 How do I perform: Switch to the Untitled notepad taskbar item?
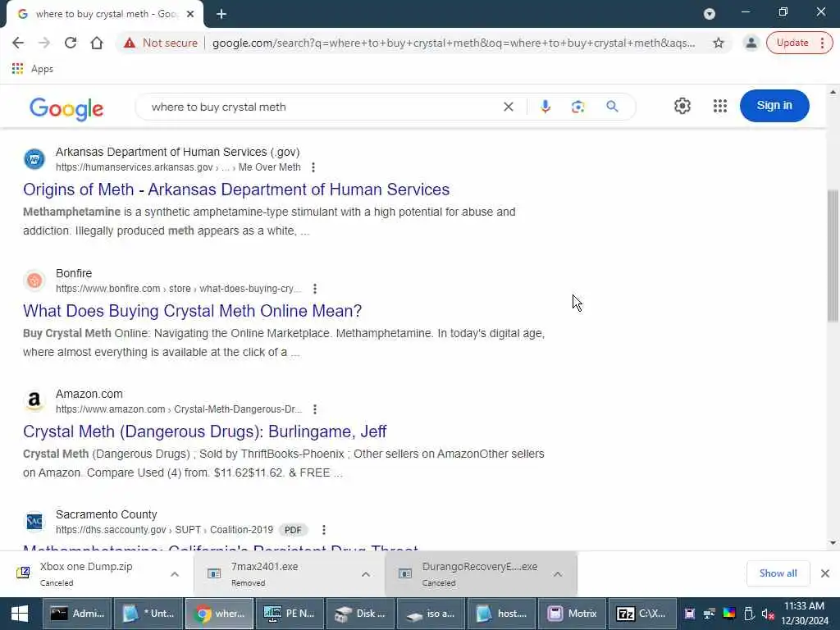pyautogui.click(x=148, y=614)
